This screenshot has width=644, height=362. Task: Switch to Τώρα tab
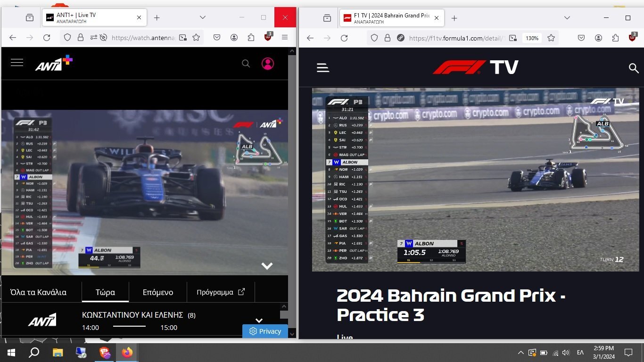coord(105,292)
